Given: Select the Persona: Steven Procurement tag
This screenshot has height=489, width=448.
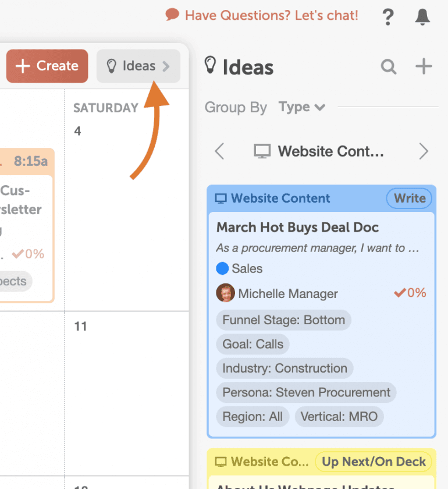Looking at the screenshot, I should click(306, 392).
